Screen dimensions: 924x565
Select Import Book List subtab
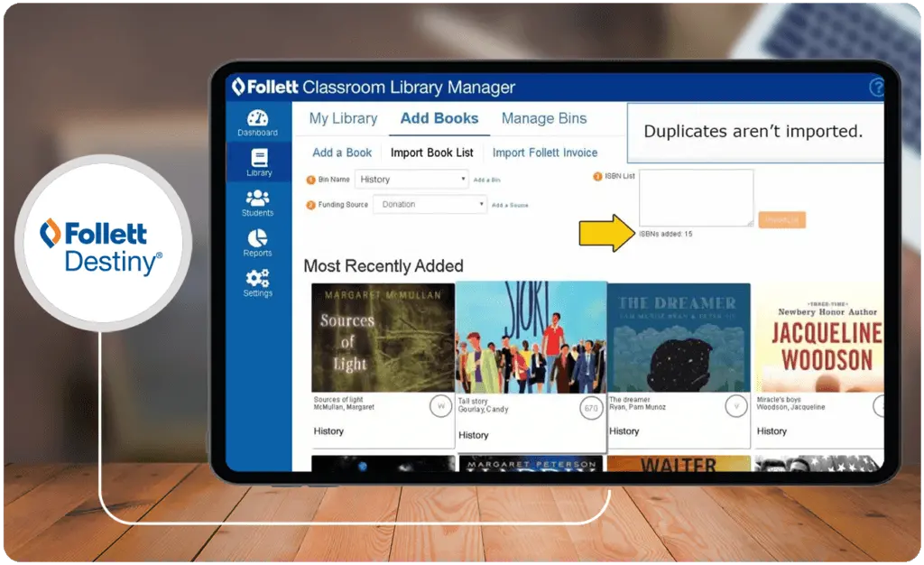[x=432, y=153]
